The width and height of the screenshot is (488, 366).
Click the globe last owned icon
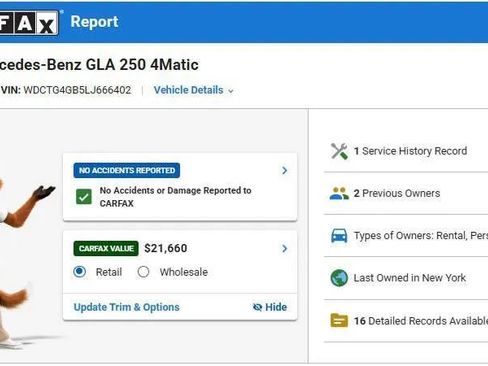[x=339, y=278]
